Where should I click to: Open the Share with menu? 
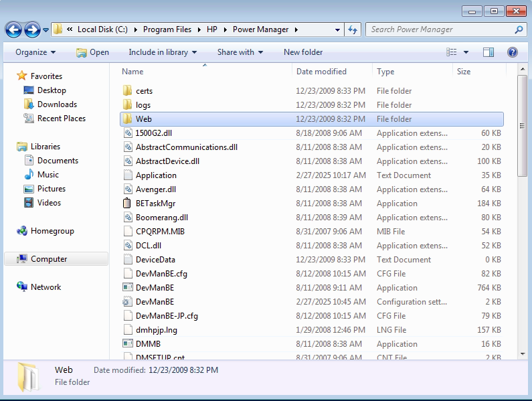[x=240, y=52]
